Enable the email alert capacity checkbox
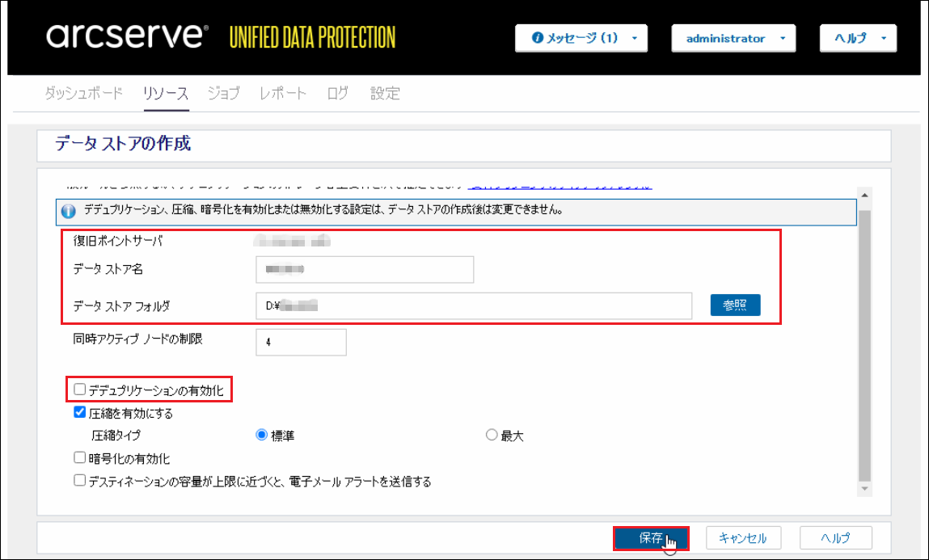The height and width of the screenshot is (560, 929). click(79, 480)
